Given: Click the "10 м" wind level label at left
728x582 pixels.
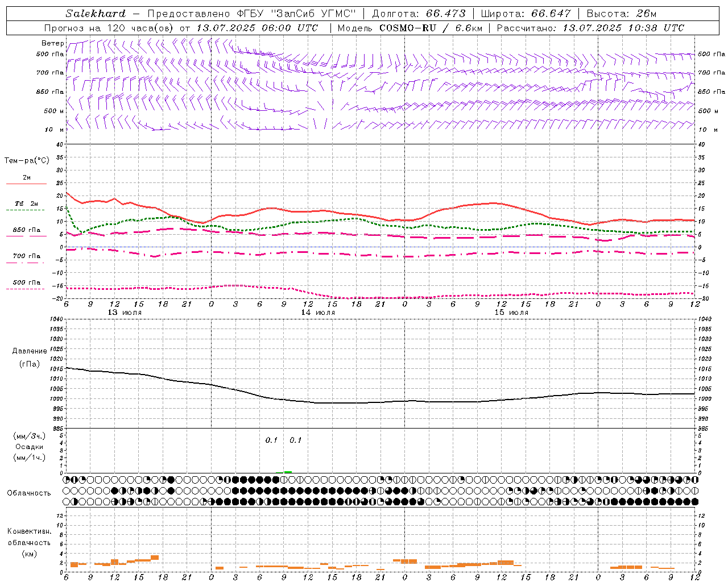Looking at the screenshot, I should pyautogui.click(x=53, y=130).
